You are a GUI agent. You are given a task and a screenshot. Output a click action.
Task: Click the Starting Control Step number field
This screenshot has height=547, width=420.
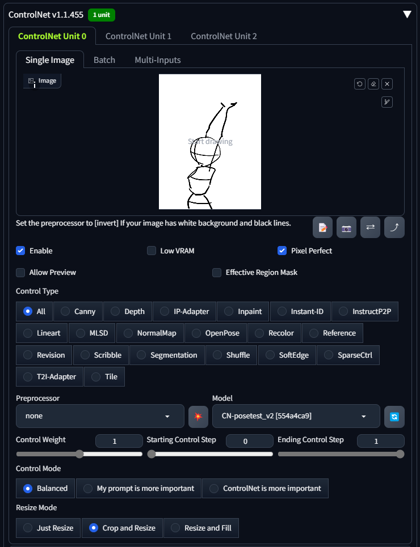click(x=249, y=441)
